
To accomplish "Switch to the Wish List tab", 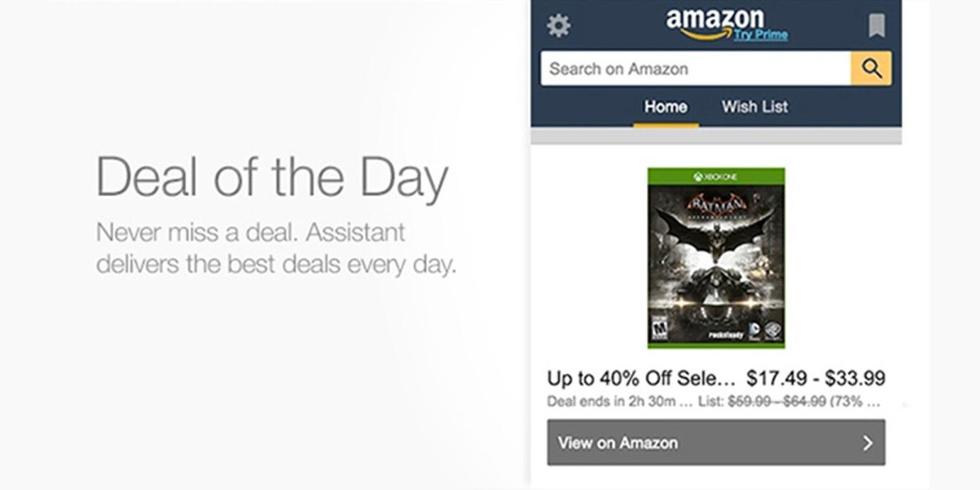I will 755,107.
